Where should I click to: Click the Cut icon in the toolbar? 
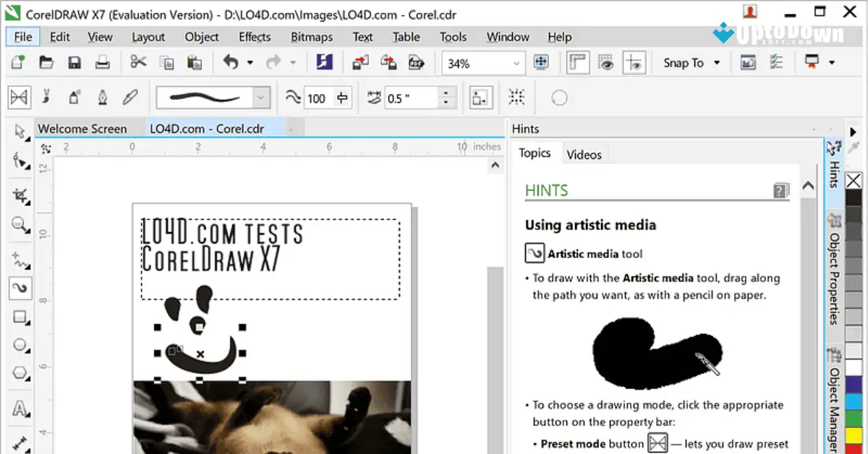tap(138, 62)
